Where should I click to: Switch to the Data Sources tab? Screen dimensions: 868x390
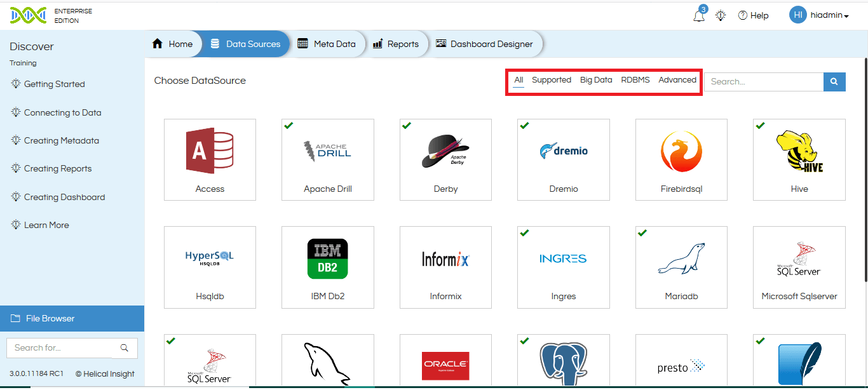tap(245, 44)
